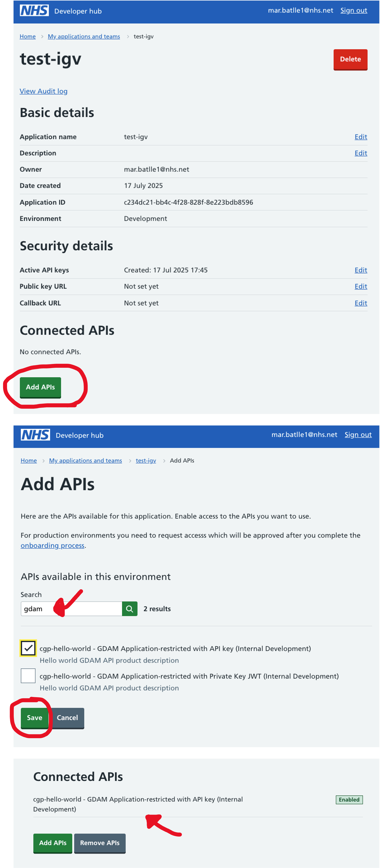Open My applications and teams in Add APIs breadcrumb
380x868 pixels.
click(x=86, y=460)
